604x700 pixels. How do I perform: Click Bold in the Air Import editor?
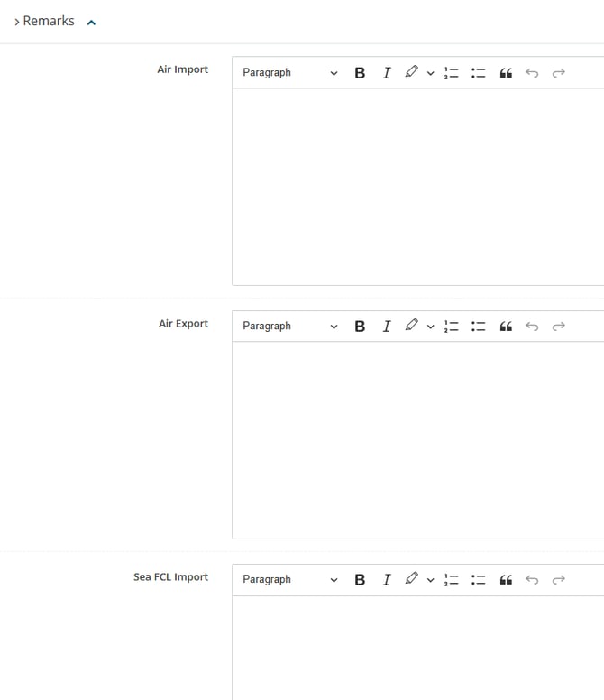click(360, 73)
